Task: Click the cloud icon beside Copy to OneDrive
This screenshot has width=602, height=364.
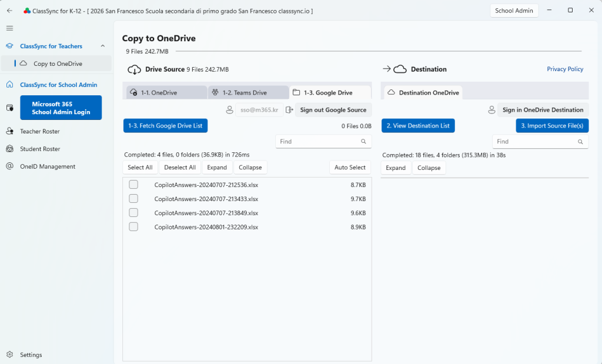Action: pyautogui.click(x=24, y=64)
